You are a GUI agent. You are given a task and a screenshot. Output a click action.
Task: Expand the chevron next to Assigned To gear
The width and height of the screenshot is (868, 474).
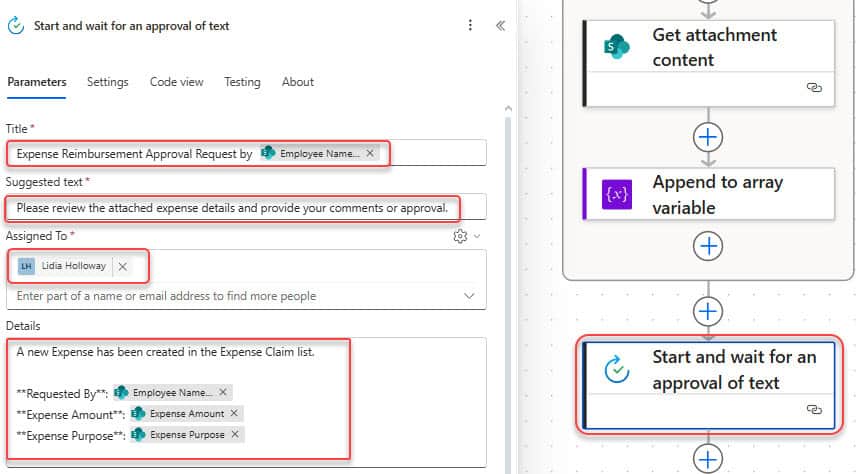click(x=477, y=236)
